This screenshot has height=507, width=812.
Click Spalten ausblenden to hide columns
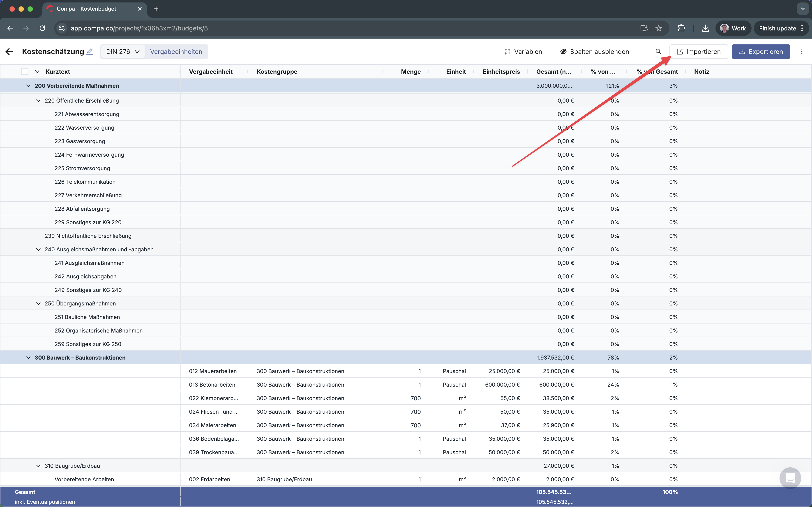594,52
